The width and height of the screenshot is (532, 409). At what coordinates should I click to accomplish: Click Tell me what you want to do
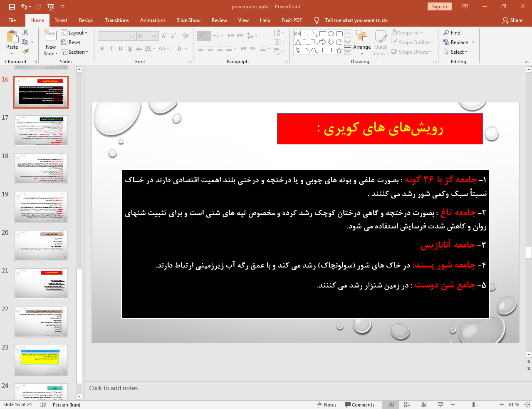tap(356, 20)
